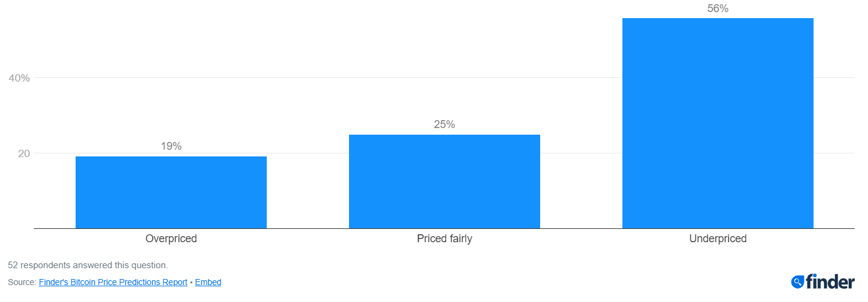Click the 52 respondents footnote text

(x=88, y=265)
